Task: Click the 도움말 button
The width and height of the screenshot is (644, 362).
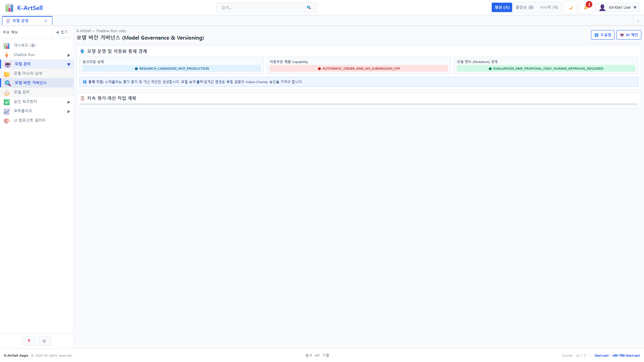Action: tap(602, 35)
